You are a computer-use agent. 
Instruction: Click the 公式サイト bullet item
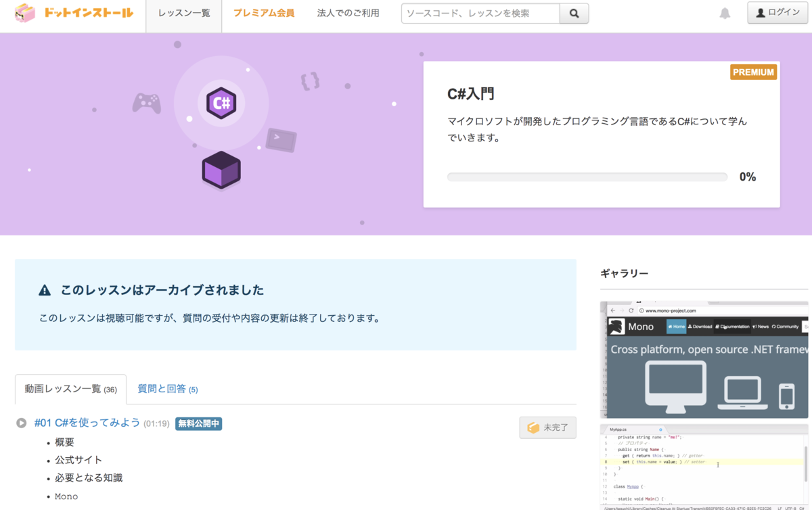(78, 460)
